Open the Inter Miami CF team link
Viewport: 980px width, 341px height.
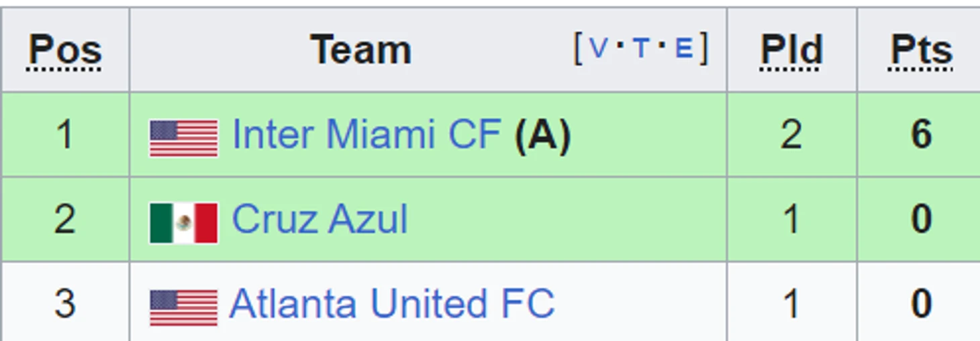366,134
